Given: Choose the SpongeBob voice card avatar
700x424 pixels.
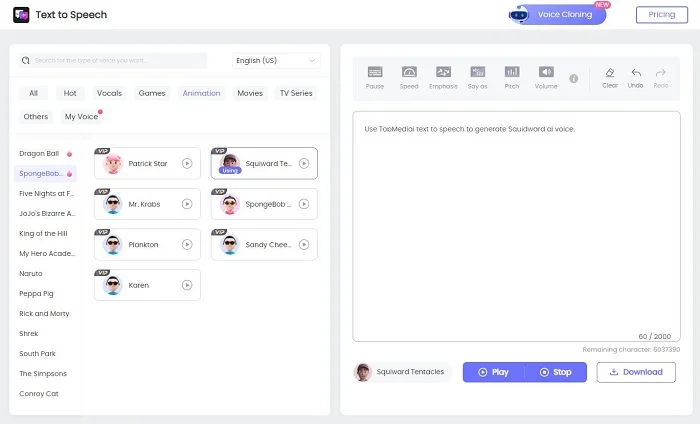Looking at the screenshot, I should [229, 204].
